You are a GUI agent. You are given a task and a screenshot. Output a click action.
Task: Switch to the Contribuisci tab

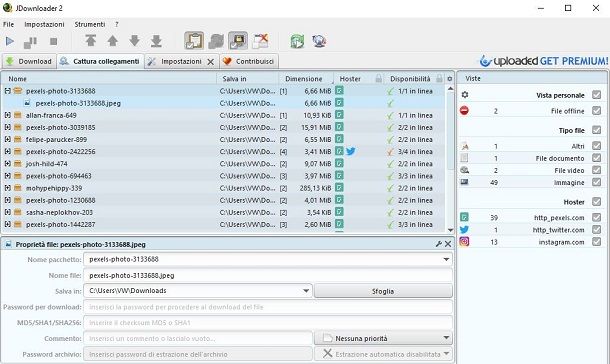coord(249,61)
